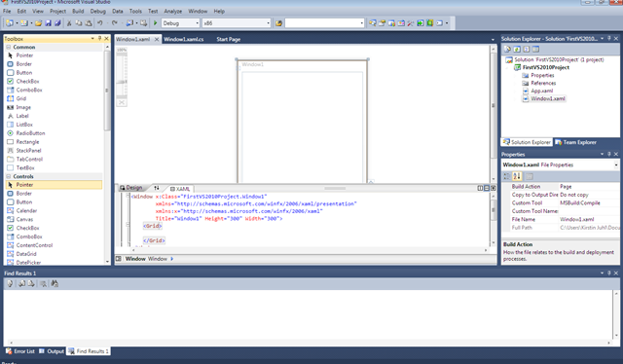Select RadioButton control in Toolbox

(30, 133)
